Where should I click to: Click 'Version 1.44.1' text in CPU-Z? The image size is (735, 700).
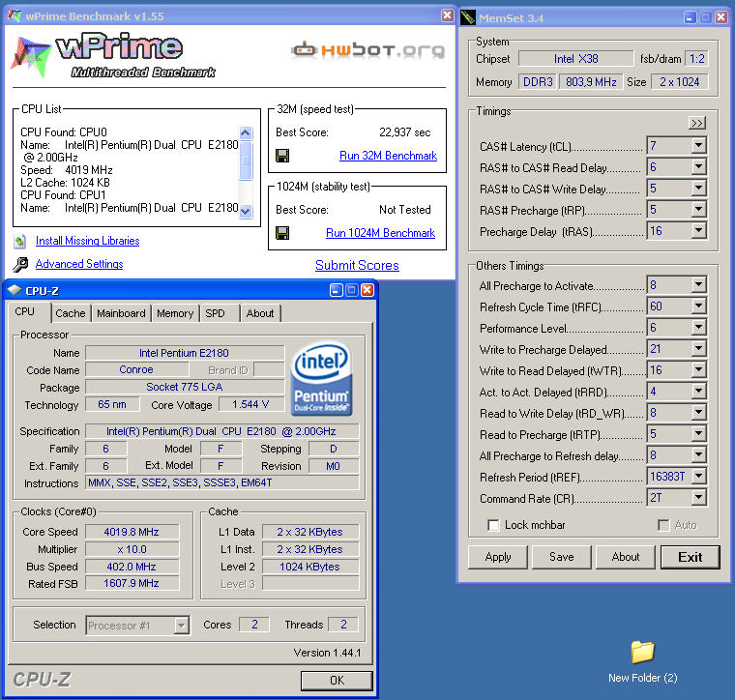pos(327,653)
